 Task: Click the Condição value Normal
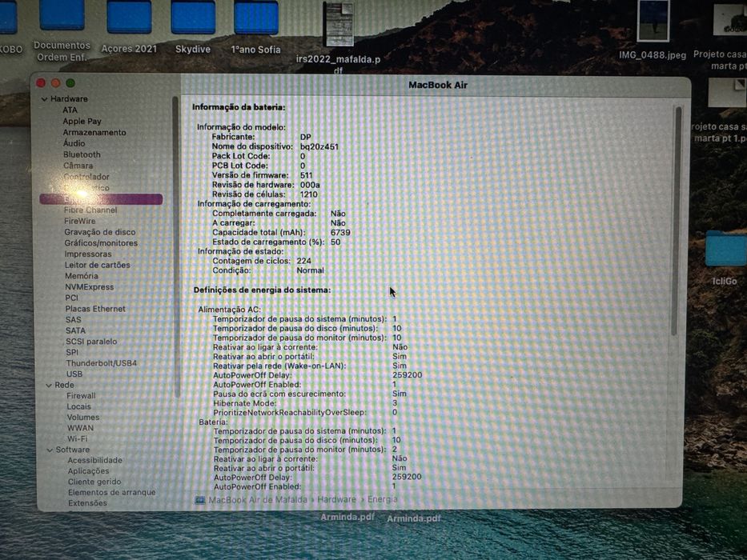click(310, 270)
